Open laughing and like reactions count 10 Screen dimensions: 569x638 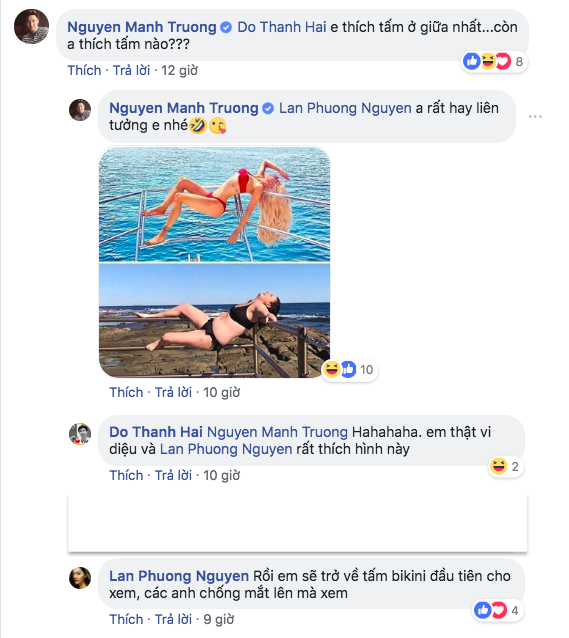349,369
